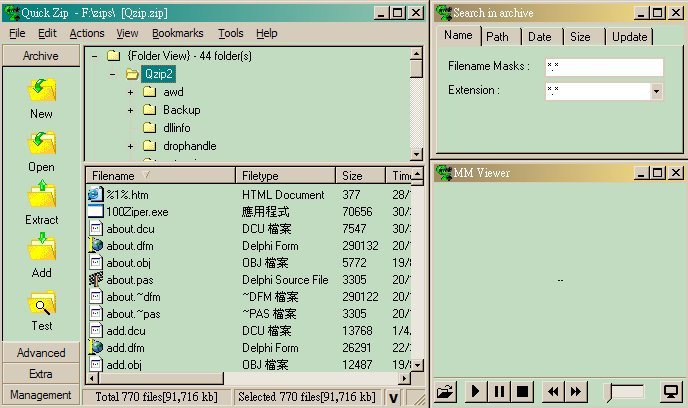688x408 pixels.
Task: Click the V button in status bar
Action: coord(394,397)
